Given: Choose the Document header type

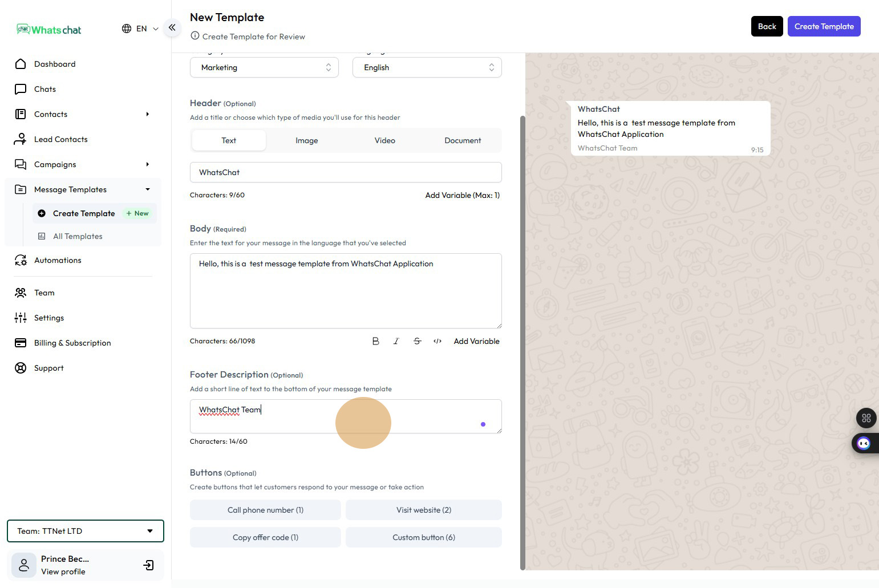Looking at the screenshot, I should 463,140.
